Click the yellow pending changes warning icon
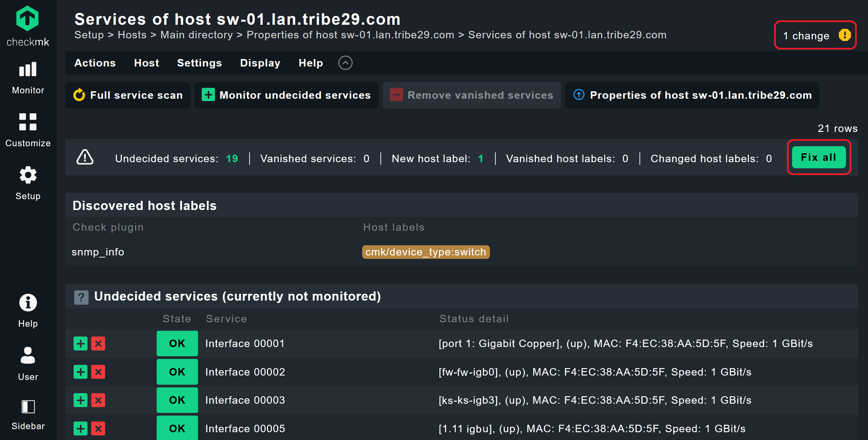 tap(845, 35)
